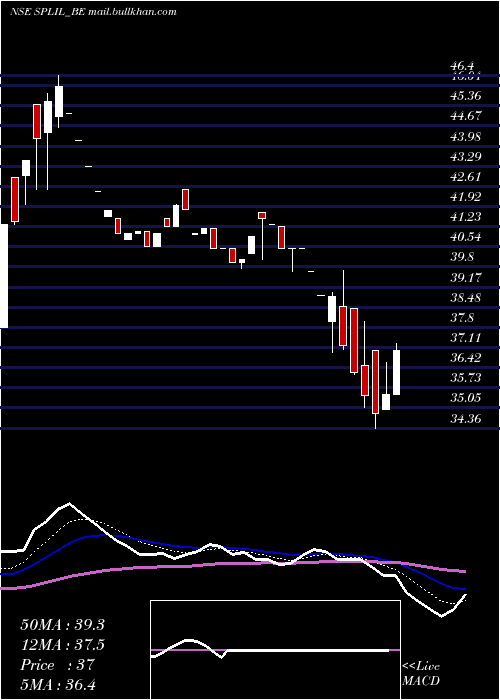Click the 34.36 price axis label
Image resolution: width=500 pixels, height=700 pixels.
[x=467, y=419]
